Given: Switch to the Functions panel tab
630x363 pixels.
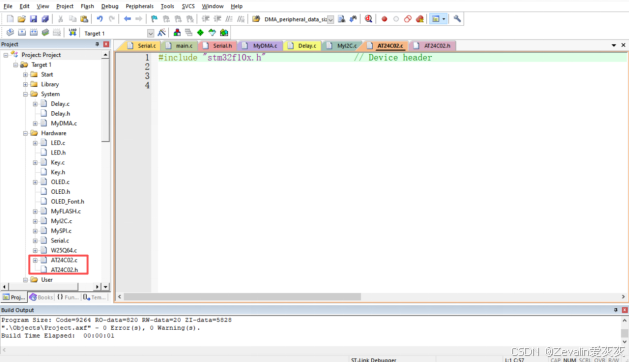Looking at the screenshot, I should [x=68, y=297].
